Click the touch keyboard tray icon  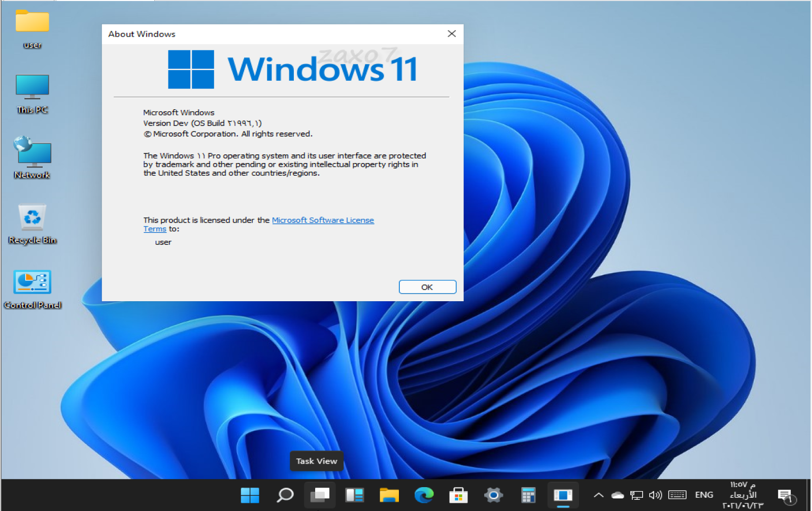(678, 495)
